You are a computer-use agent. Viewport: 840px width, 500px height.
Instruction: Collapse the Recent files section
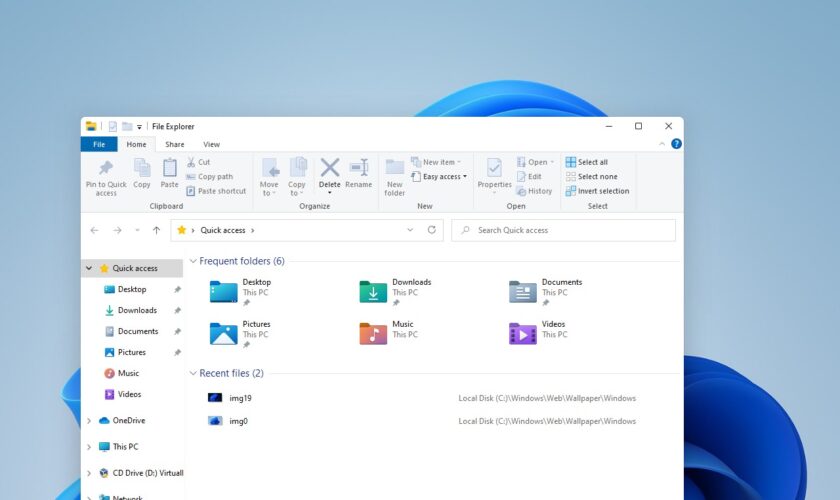(193, 373)
